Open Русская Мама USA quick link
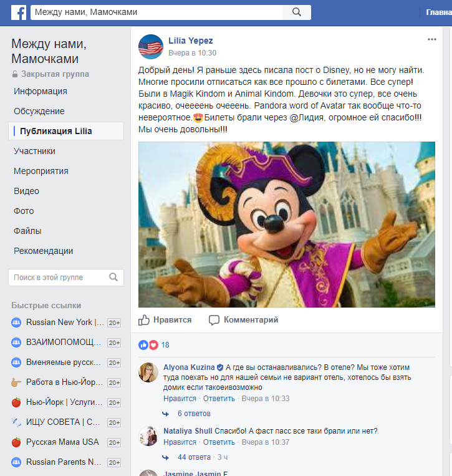The height and width of the screenshot is (476, 452). pos(62,442)
